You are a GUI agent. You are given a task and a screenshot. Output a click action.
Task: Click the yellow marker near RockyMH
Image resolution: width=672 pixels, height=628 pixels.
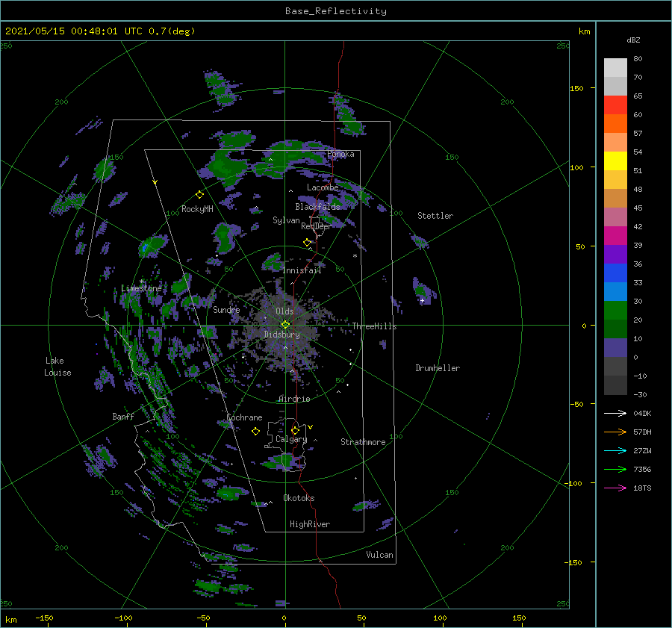pos(199,195)
